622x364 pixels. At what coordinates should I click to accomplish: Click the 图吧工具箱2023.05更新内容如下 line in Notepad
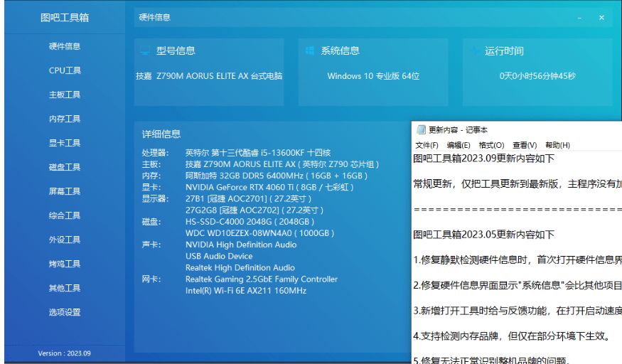[x=483, y=235]
